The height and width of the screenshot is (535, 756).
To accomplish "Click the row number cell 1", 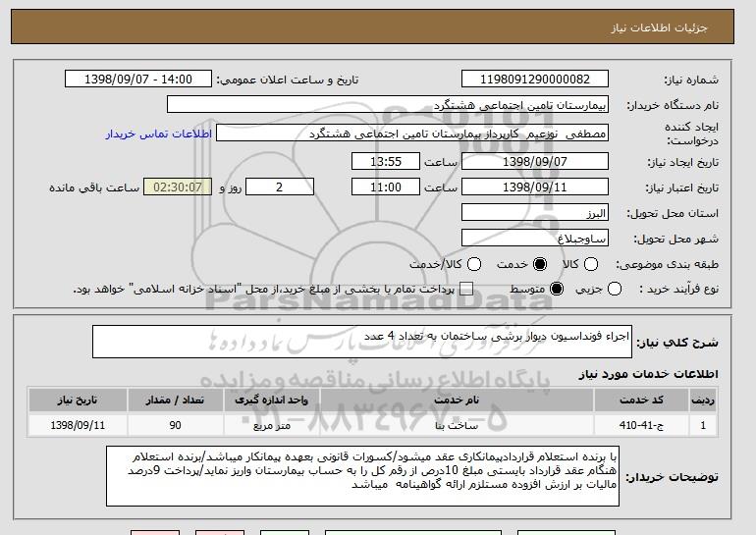I will click(703, 425).
